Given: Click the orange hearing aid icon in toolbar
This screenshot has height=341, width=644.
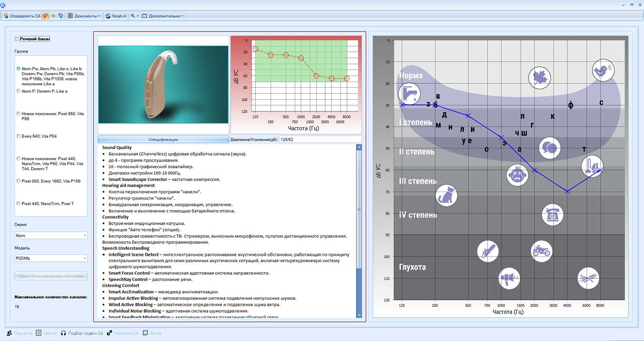Looking at the screenshot, I should click(46, 16).
